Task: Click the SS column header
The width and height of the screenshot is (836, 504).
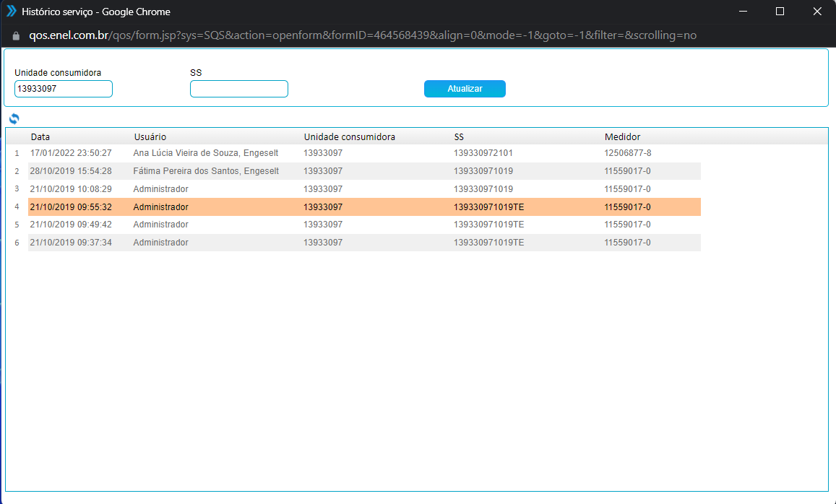Action: point(459,136)
